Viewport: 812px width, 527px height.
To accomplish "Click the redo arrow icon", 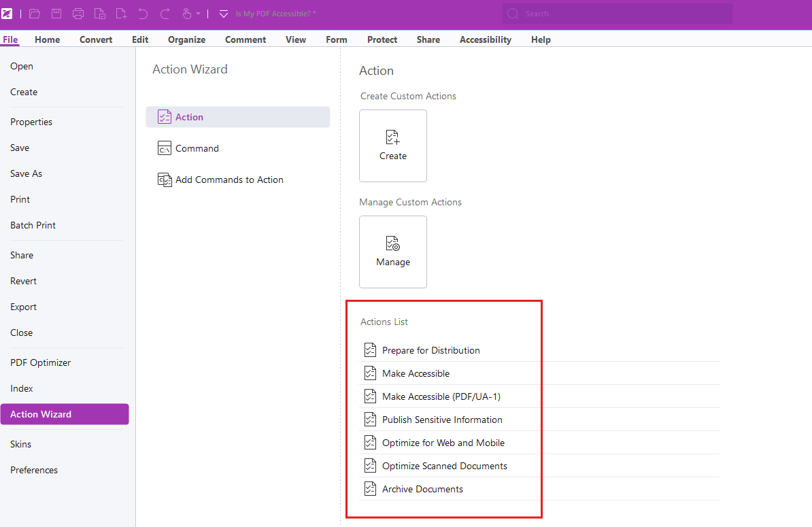I will [x=165, y=14].
